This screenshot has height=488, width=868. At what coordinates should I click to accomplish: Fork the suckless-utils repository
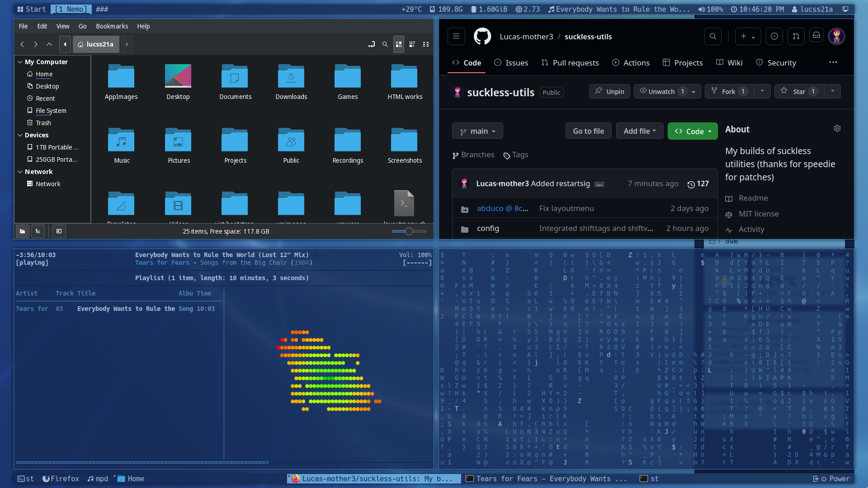(x=729, y=91)
